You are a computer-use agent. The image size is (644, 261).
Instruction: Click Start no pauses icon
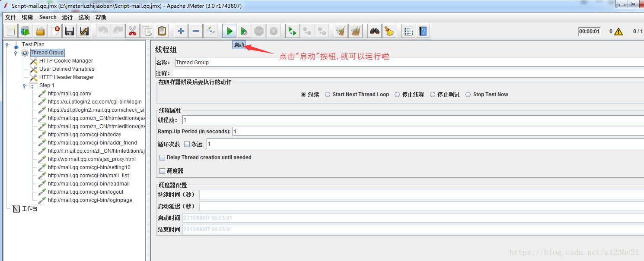(244, 31)
